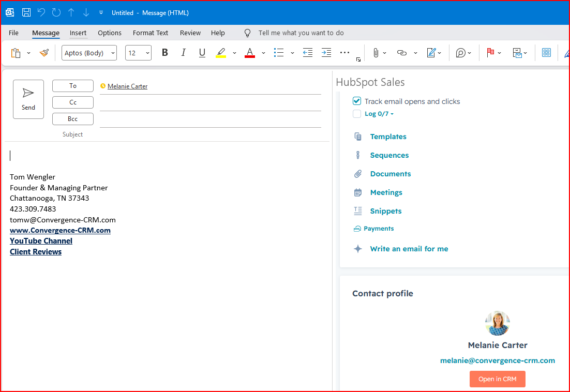Open the File menu
This screenshot has height=392, width=570.
(x=13, y=33)
